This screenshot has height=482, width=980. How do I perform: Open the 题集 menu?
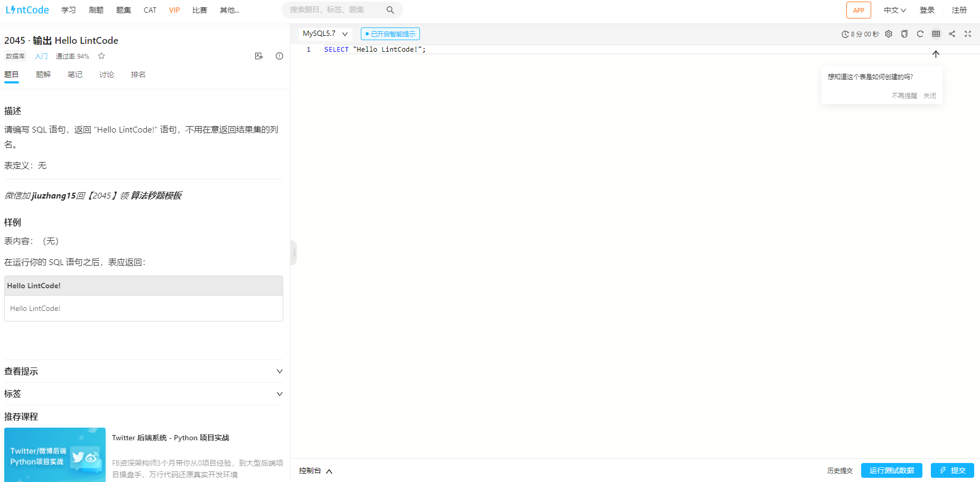[124, 10]
